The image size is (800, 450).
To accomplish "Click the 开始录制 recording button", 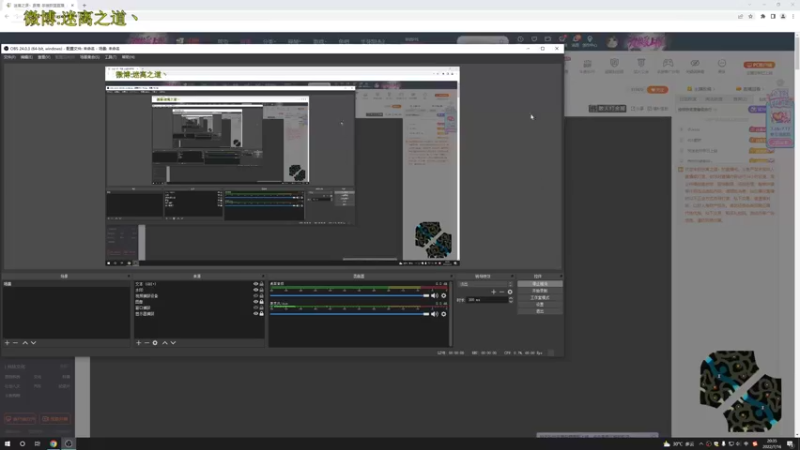I will [540, 291].
